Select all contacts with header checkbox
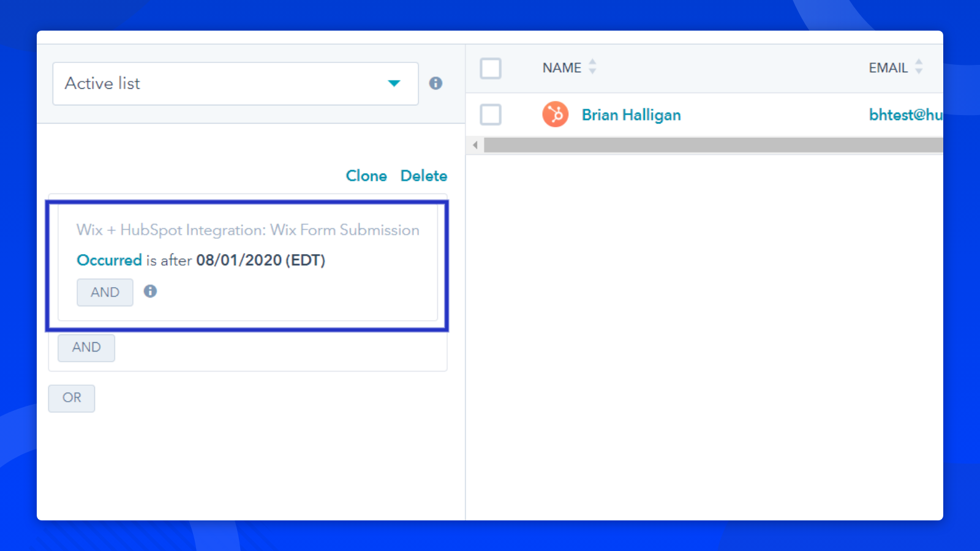 491,68
